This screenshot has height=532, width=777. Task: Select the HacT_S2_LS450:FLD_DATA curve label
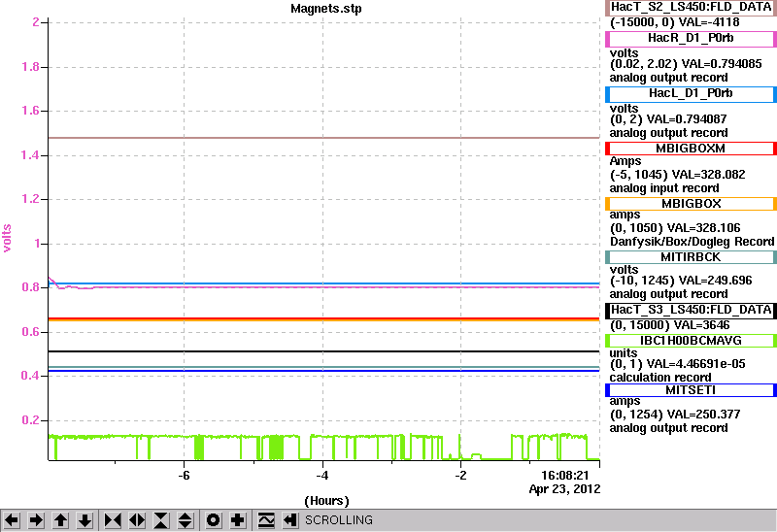tap(691, 8)
